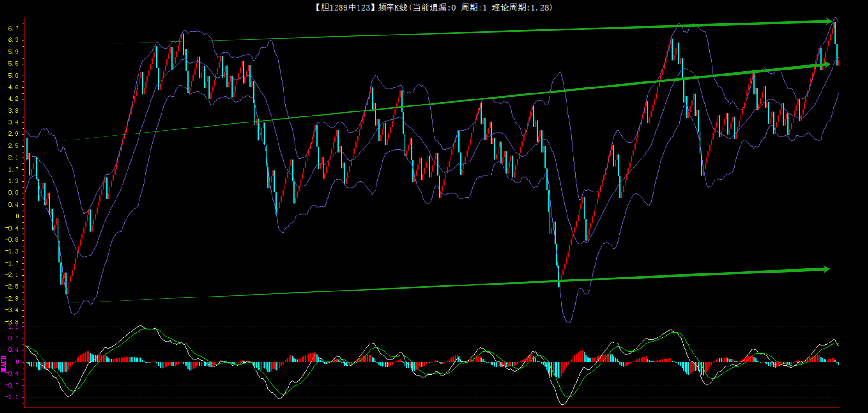Click the -2.1 price axis label
This screenshot has height=413, width=868.
pyautogui.click(x=12, y=275)
